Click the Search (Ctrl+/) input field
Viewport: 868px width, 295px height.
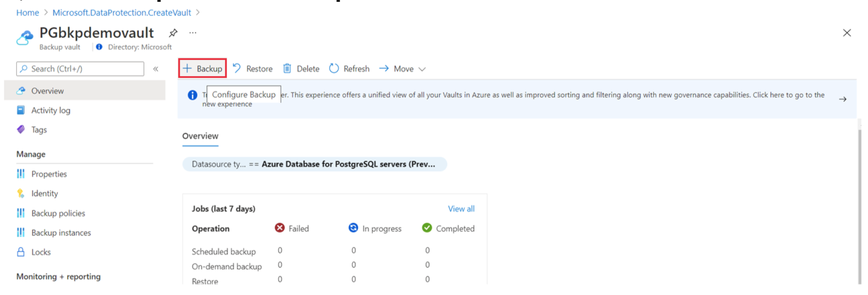pyautogui.click(x=83, y=69)
